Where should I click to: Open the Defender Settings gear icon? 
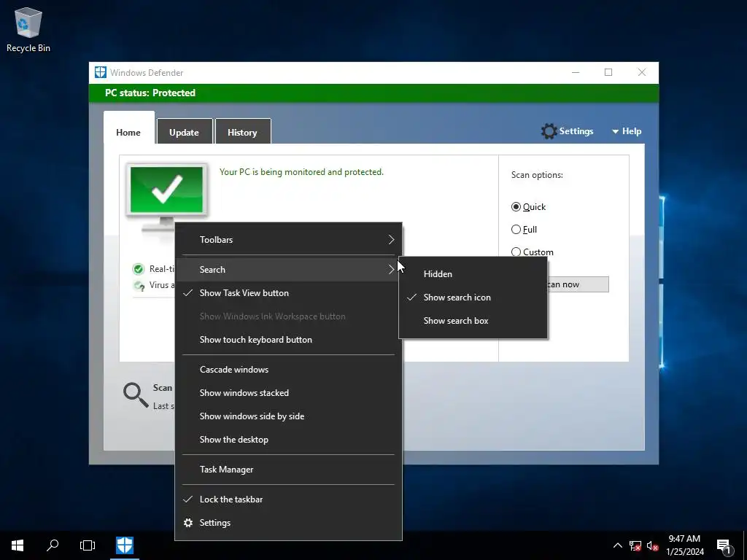coord(549,131)
